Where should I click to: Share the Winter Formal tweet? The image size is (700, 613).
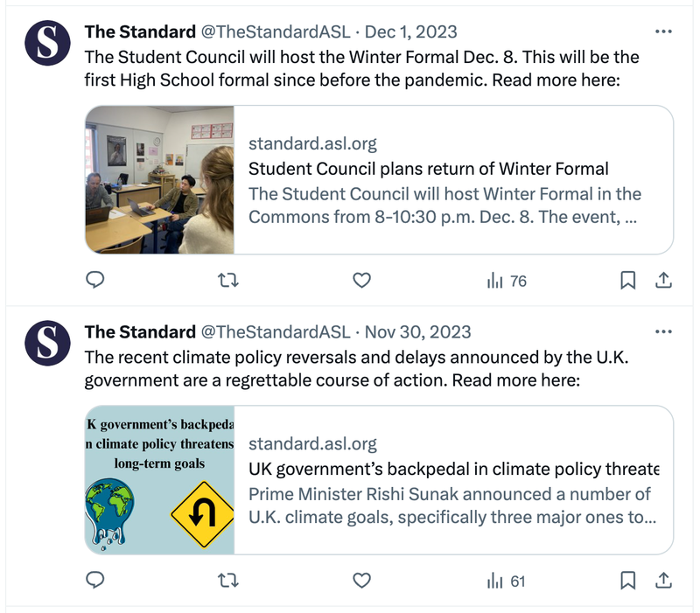point(663,281)
